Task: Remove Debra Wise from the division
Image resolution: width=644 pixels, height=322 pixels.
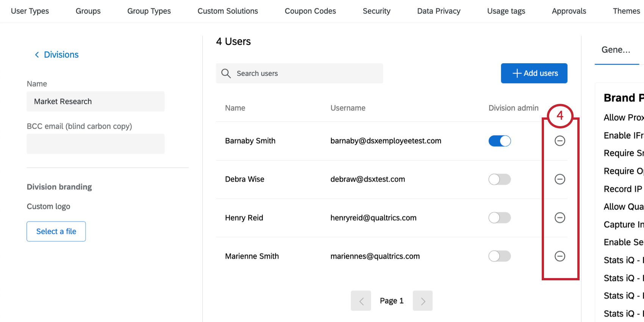Action: pos(560,179)
